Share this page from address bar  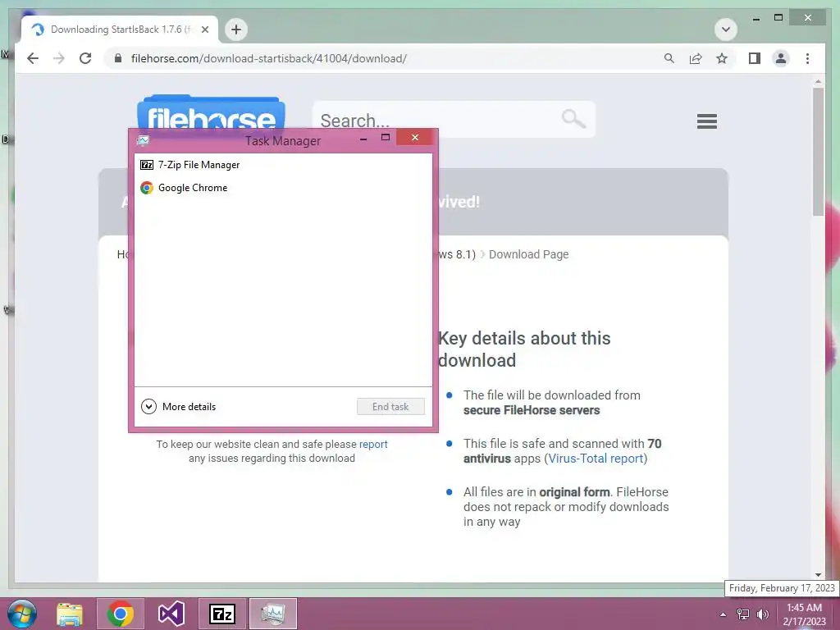(696, 58)
